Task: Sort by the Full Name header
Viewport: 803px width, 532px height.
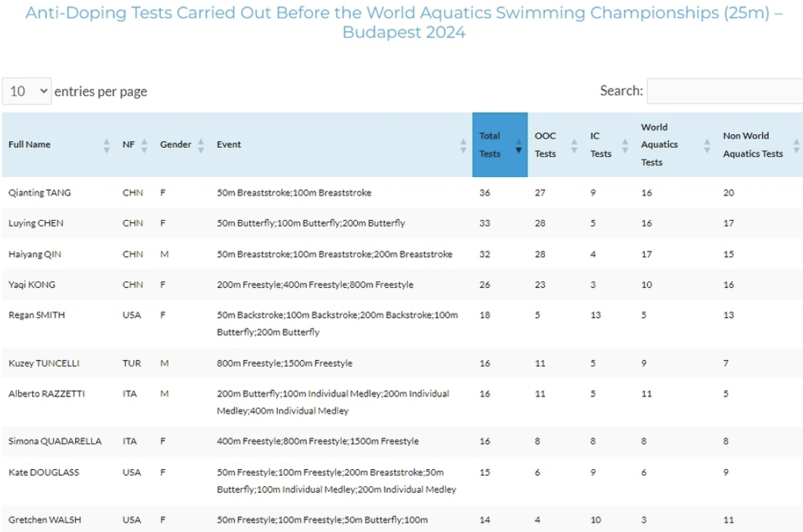Action: click(x=30, y=144)
